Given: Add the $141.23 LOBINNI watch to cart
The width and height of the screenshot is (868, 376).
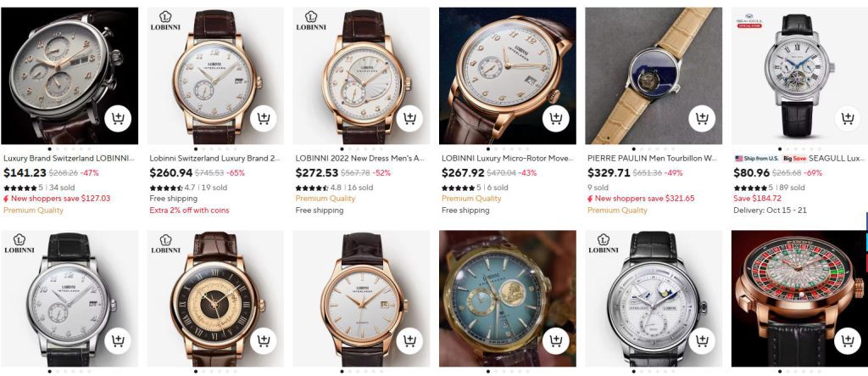Looking at the screenshot, I should point(118,119).
